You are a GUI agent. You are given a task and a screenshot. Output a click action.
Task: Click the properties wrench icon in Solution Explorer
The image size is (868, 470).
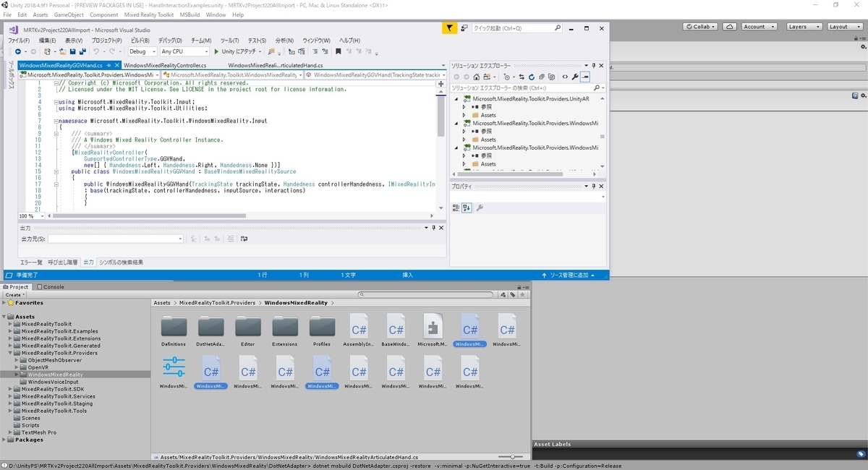tap(575, 77)
